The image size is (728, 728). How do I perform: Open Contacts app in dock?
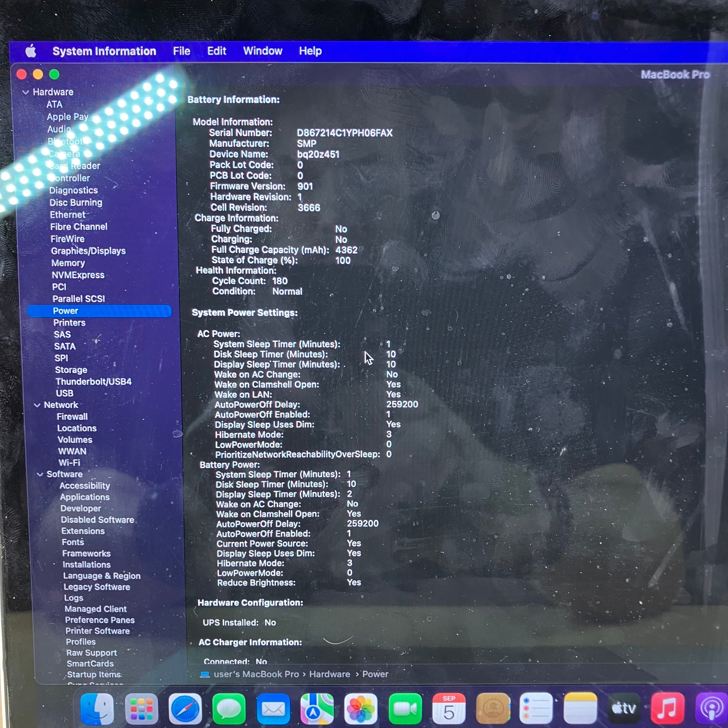click(x=493, y=709)
